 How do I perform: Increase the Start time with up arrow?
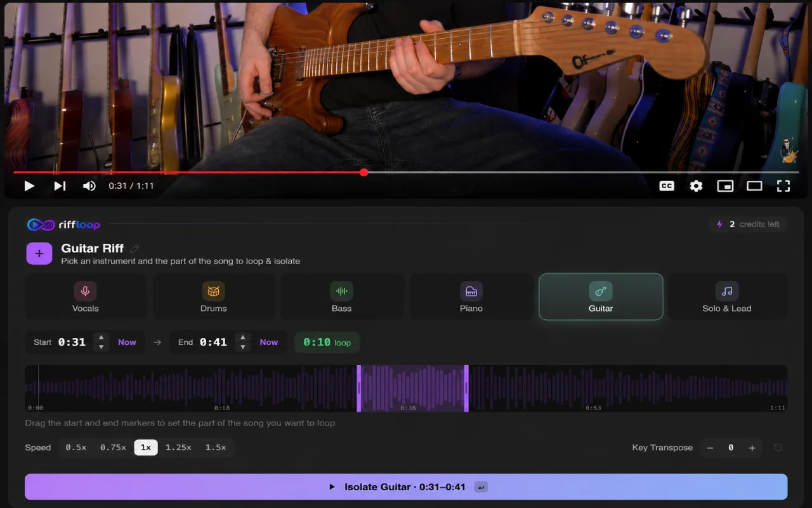click(101, 338)
